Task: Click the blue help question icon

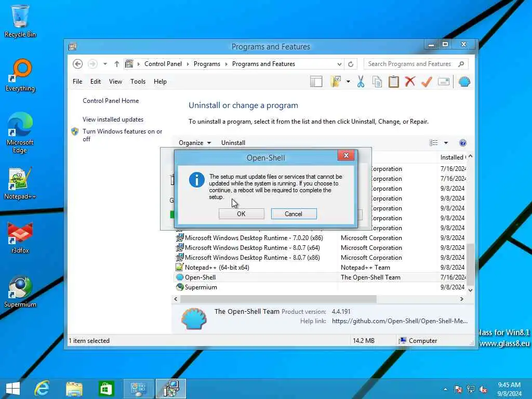Action: (x=463, y=143)
